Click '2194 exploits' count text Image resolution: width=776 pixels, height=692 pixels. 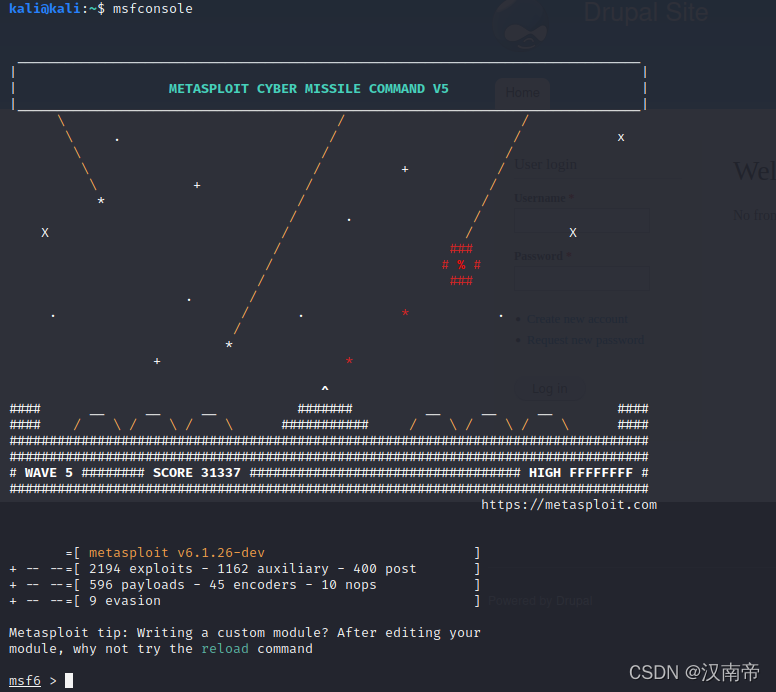[x=141, y=569]
